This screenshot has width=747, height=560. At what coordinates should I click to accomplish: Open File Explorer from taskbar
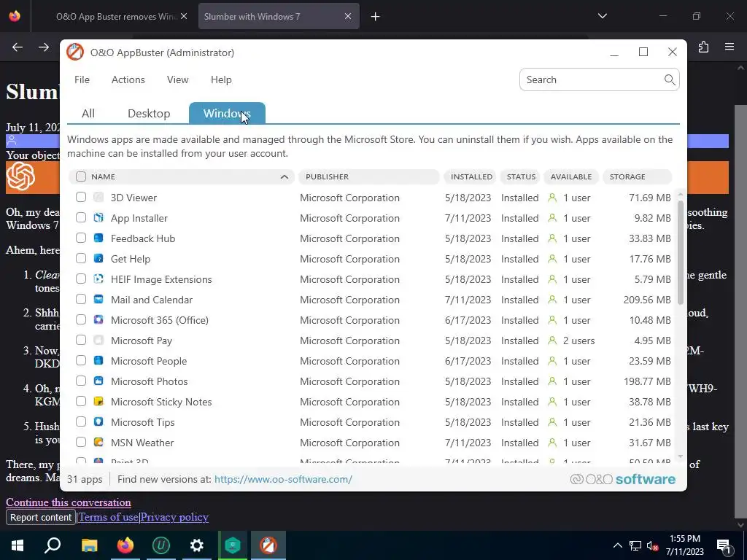tap(89, 545)
